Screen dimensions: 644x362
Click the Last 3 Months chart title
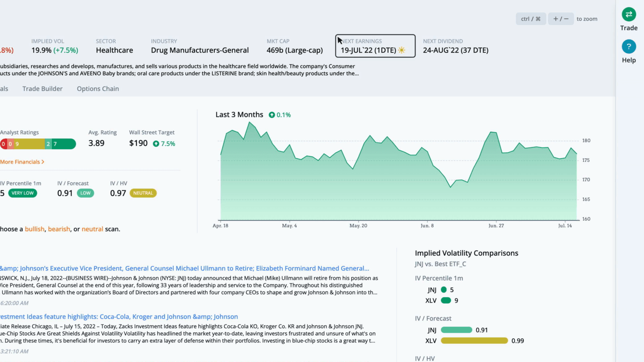(239, 114)
